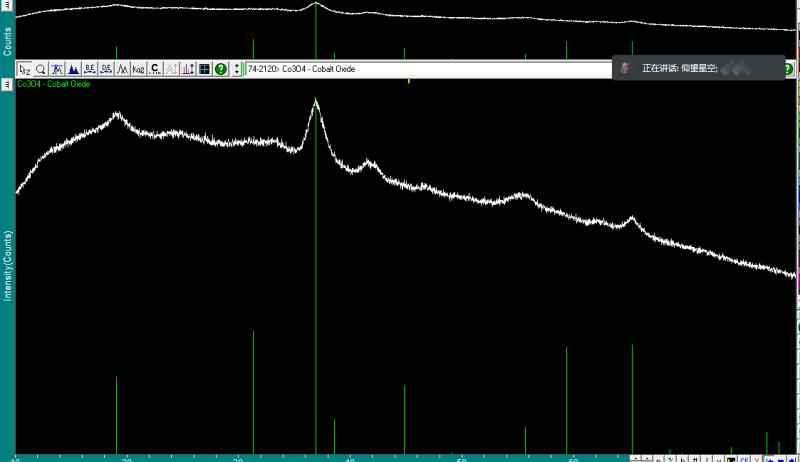Screen dimensions: 800x462
Task: Click the bar chart d-I lines icon
Action: (x=188, y=69)
